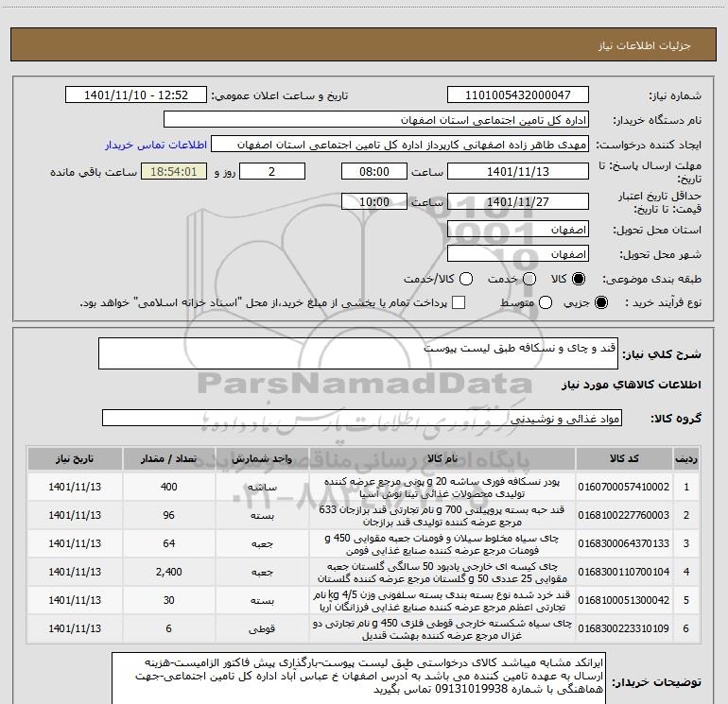The height and width of the screenshot is (704, 728).
Task: Click the شماره نیاز field 1101005432000047
Action: 518,95
